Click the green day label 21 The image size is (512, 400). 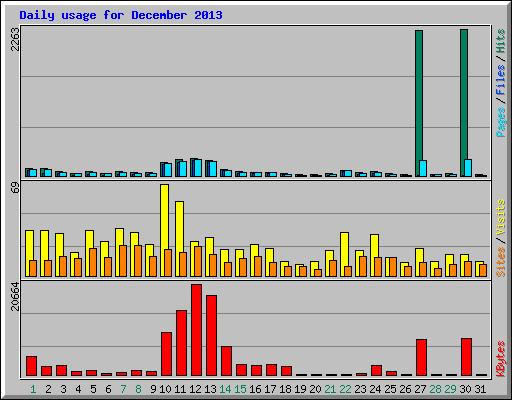[x=330, y=389]
